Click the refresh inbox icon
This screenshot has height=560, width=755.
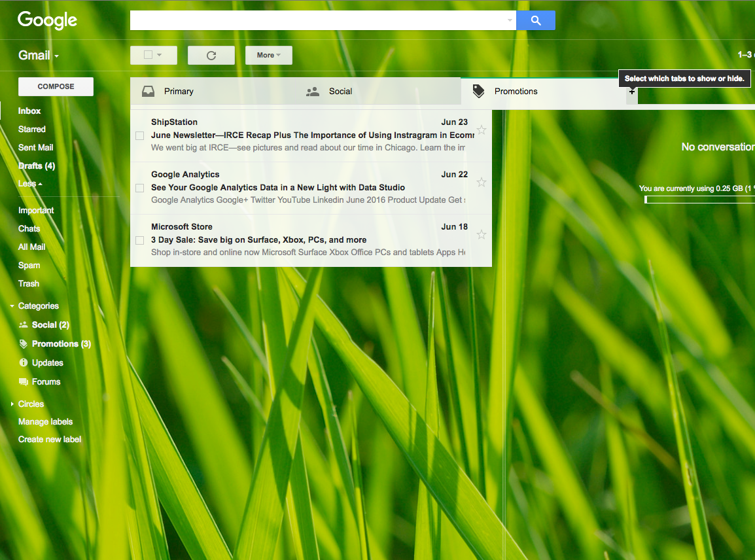[211, 56]
